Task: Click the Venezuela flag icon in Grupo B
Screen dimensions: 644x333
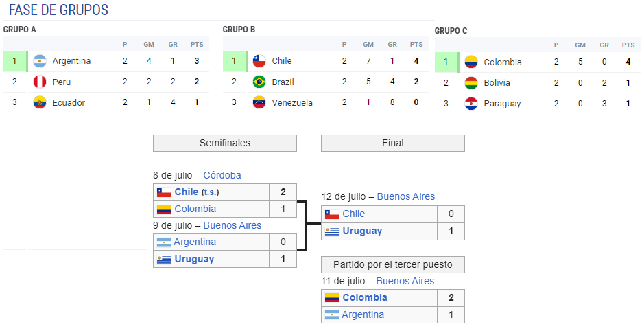Action: click(x=259, y=102)
